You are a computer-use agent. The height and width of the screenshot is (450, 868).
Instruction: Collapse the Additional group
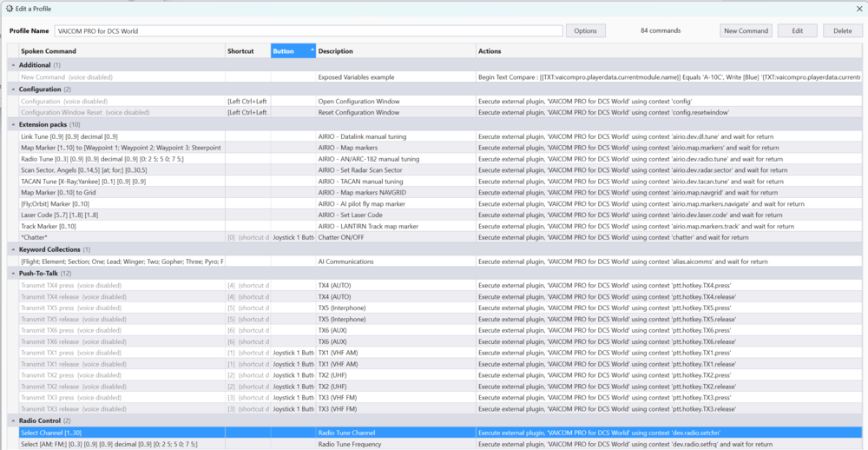click(14, 65)
